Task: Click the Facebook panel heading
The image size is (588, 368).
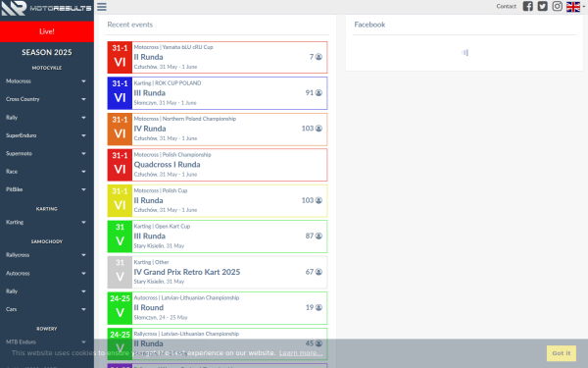Action: [369, 25]
